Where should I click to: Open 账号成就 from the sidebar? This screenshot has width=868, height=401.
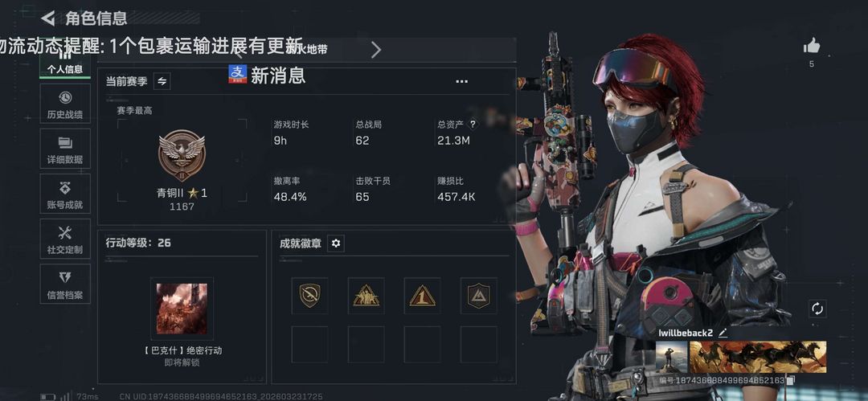click(x=65, y=194)
